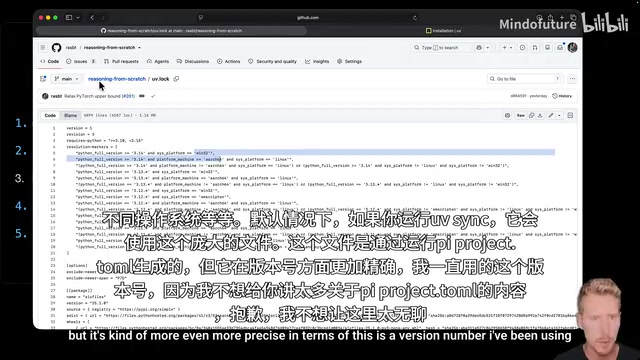Switch to the uv.lock GitHub browser tab

click(x=171, y=31)
